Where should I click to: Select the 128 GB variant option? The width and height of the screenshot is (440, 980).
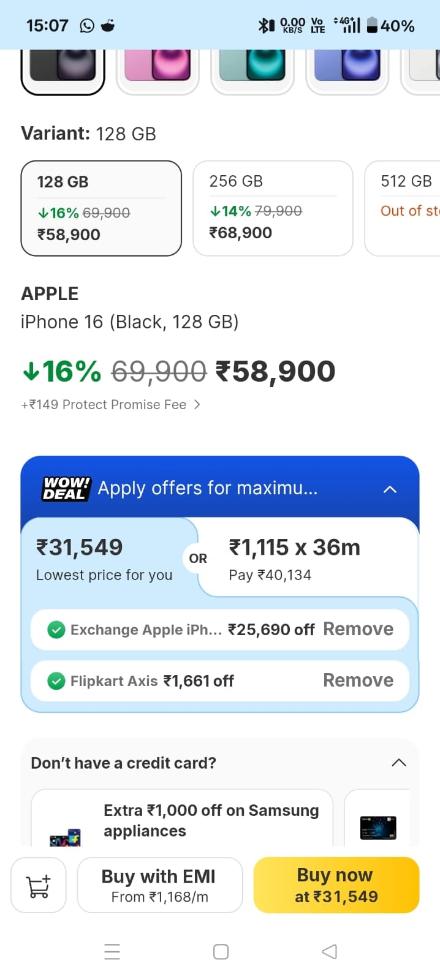click(101, 208)
